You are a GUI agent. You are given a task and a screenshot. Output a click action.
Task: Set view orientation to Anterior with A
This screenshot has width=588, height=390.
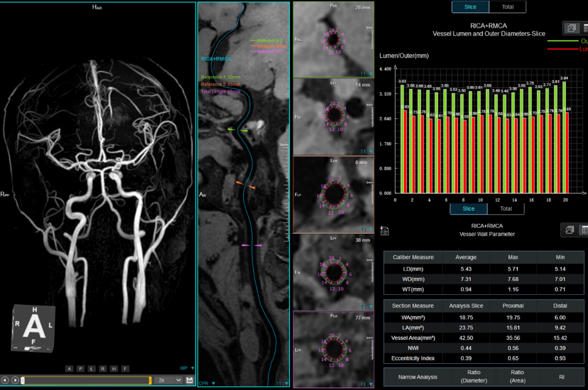(69, 369)
